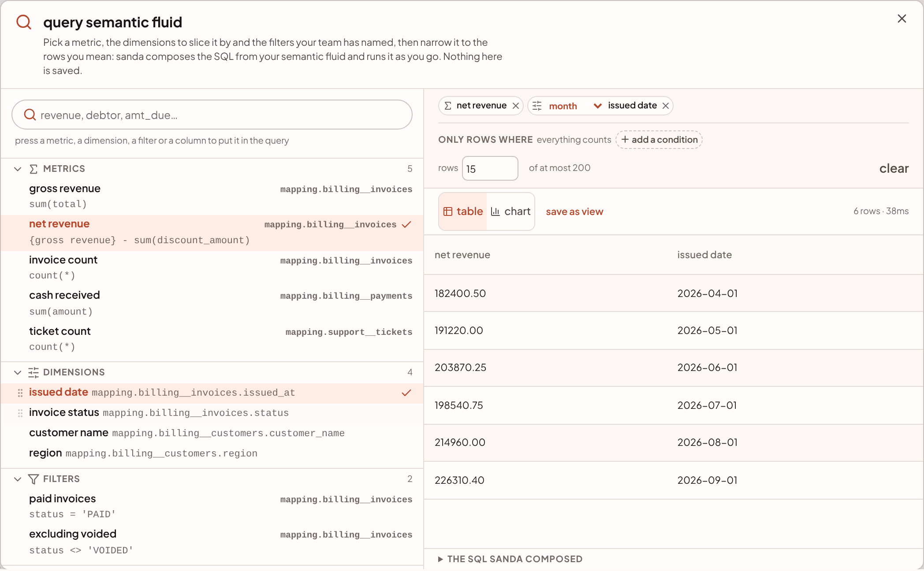The image size is (924, 571).
Task: Untick the issued date dimension checkmark
Action: [406, 393]
